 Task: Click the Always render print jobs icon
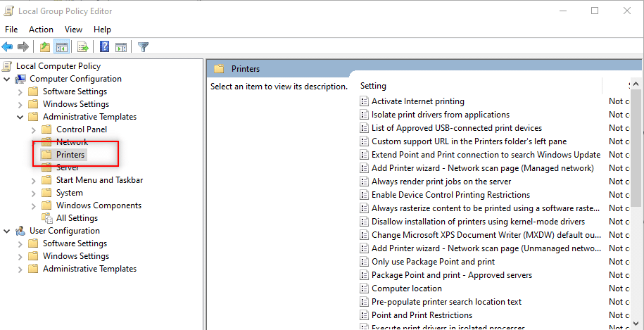[x=364, y=181]
